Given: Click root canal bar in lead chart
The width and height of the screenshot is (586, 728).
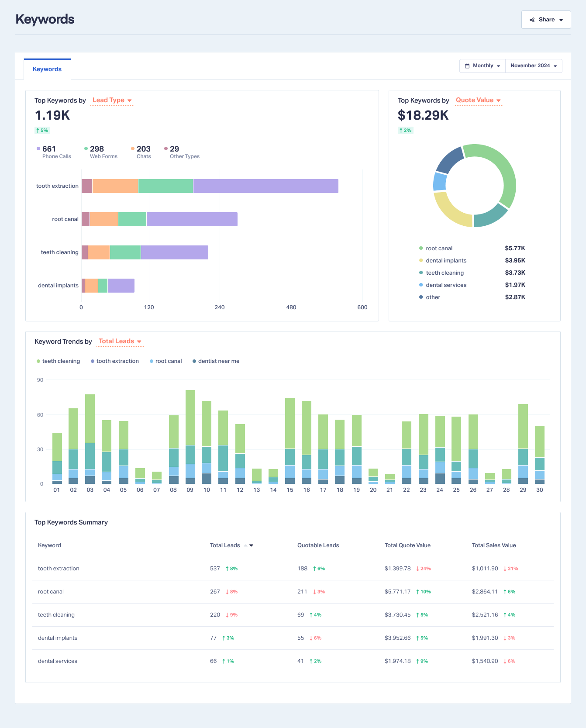Looking at the screenshot, I should tap(159, 219).
